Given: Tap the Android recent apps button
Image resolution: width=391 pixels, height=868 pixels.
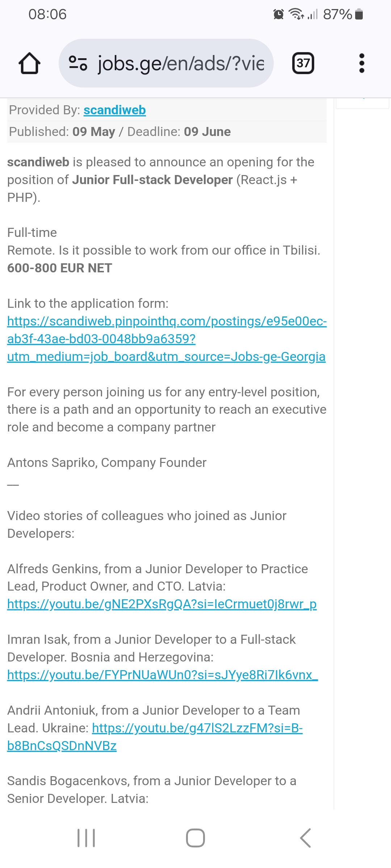Looking at the screenshot, I should tap(86, 838).
